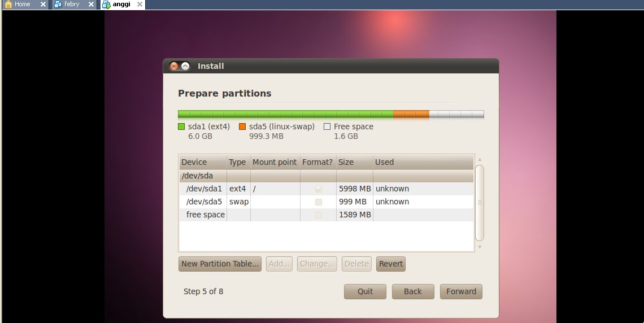
Task: Click the "6.0 GB" legend size text
Action: pyautogui.click(x=200, y=136)
